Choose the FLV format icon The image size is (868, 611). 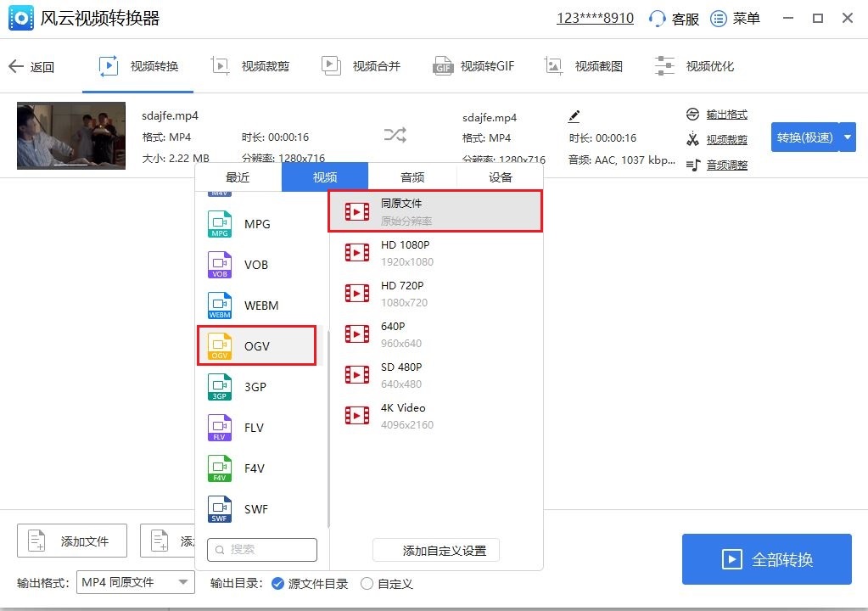219,428
